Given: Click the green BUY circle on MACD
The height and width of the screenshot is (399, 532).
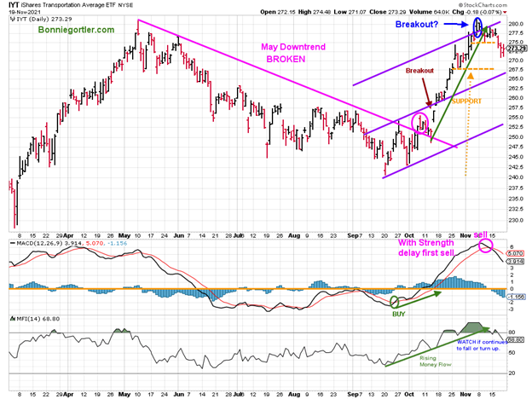Looking at the screenshot, I should pos(395,301).
